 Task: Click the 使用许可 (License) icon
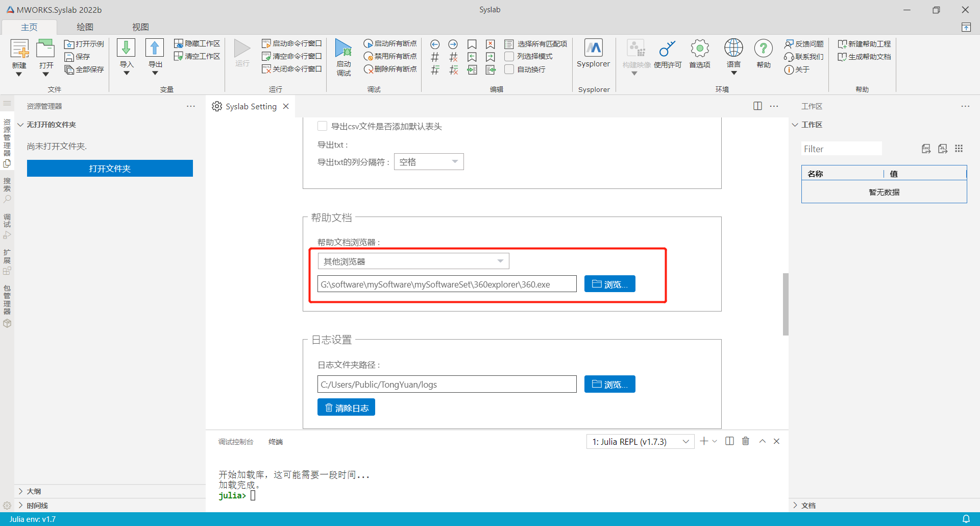pos(667,49)
